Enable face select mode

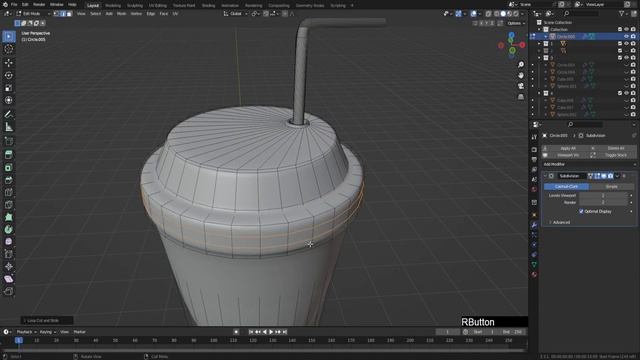pos(69,13)
